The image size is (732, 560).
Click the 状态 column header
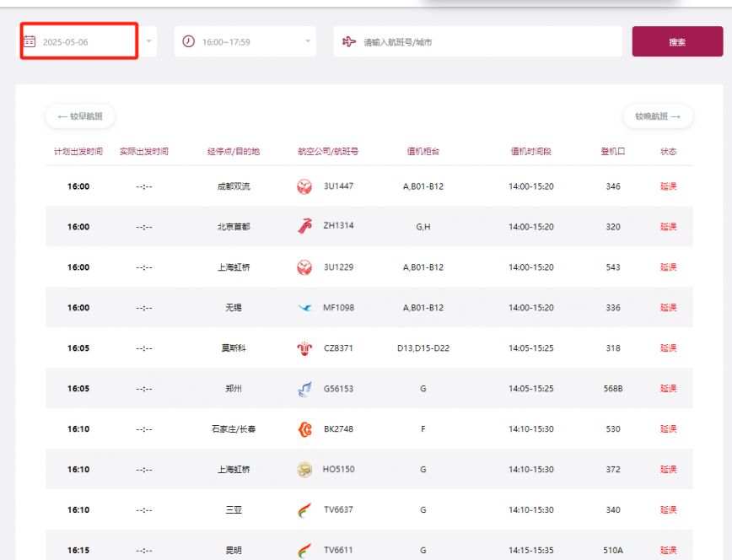[669, 151]
